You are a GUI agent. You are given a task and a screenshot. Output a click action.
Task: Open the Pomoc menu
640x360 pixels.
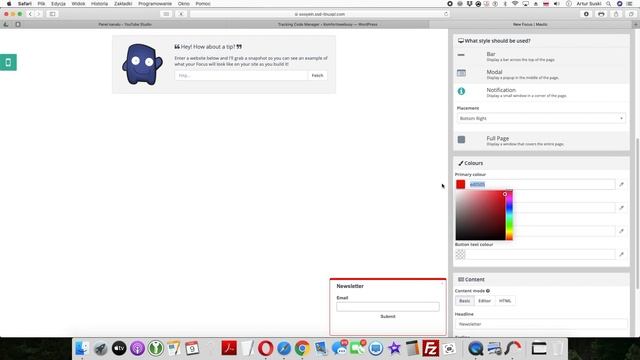[203, 4]
